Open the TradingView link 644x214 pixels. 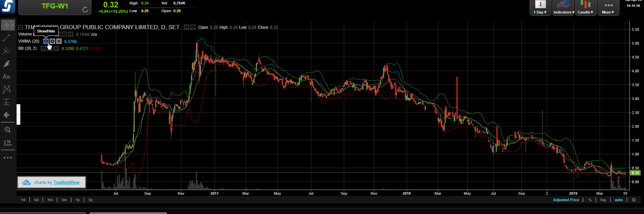(x=66, y=182)
